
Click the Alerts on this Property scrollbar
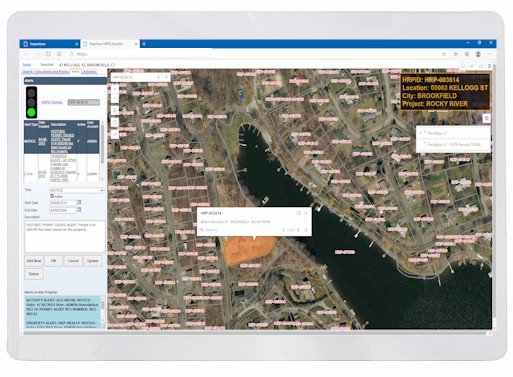click(103, 312)
